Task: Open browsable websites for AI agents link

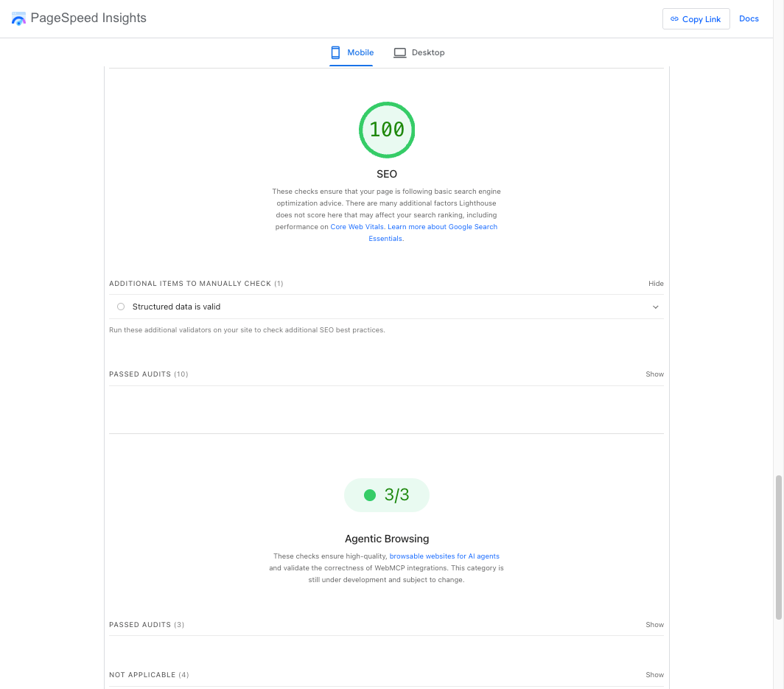Action: (x=444, y=556)
